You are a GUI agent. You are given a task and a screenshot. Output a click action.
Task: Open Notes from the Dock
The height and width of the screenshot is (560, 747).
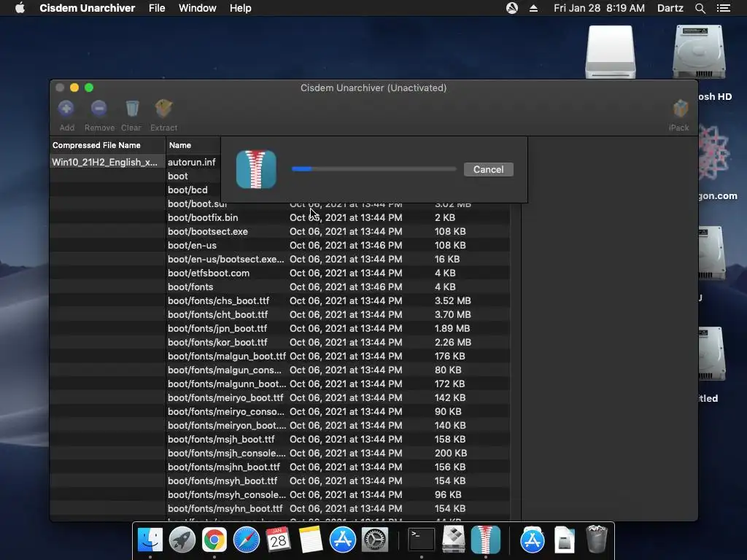click(x=310, y=540)
